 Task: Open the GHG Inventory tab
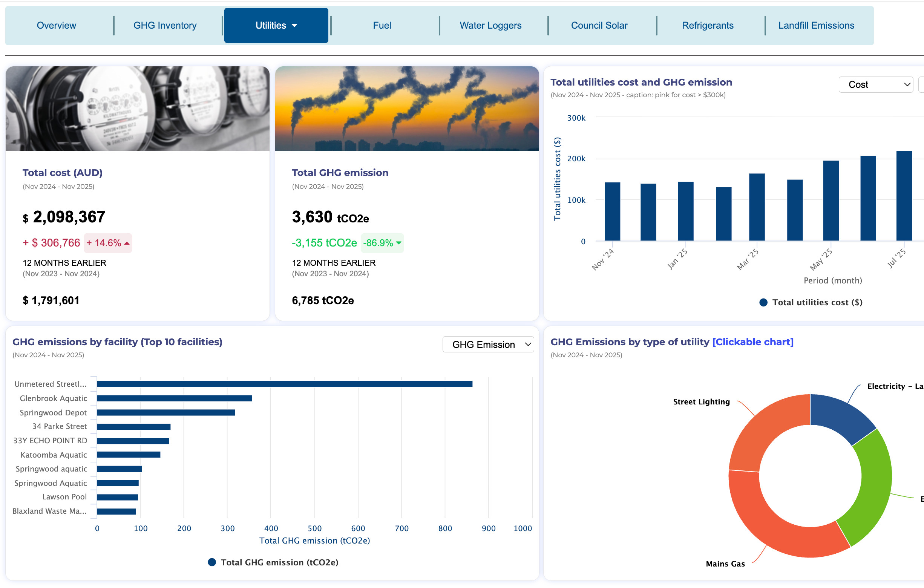pos(165,25)
